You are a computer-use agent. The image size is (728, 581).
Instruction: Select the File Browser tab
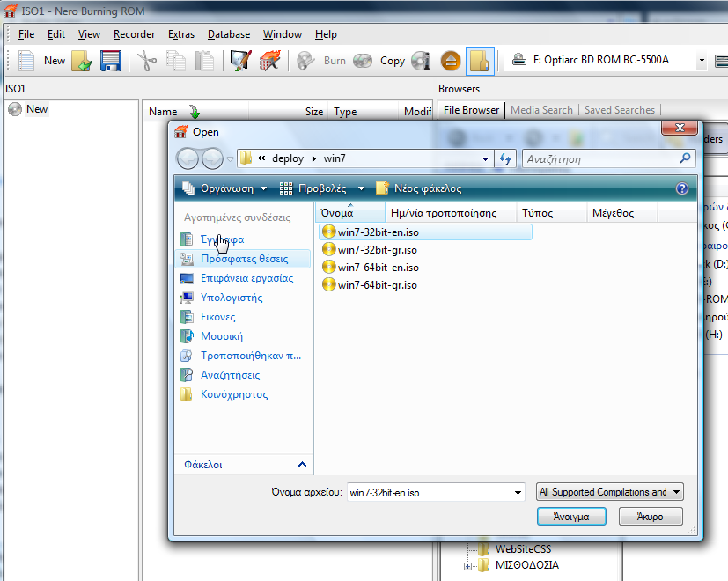coord(471,110)
